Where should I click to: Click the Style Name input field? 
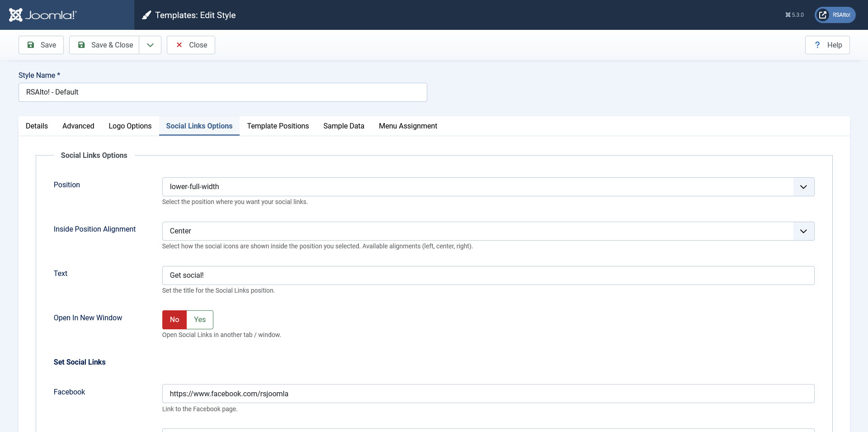223,92
